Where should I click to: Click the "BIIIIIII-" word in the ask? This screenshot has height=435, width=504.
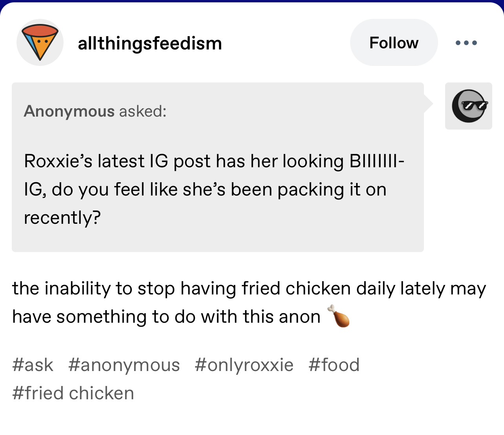click(377, 161)
